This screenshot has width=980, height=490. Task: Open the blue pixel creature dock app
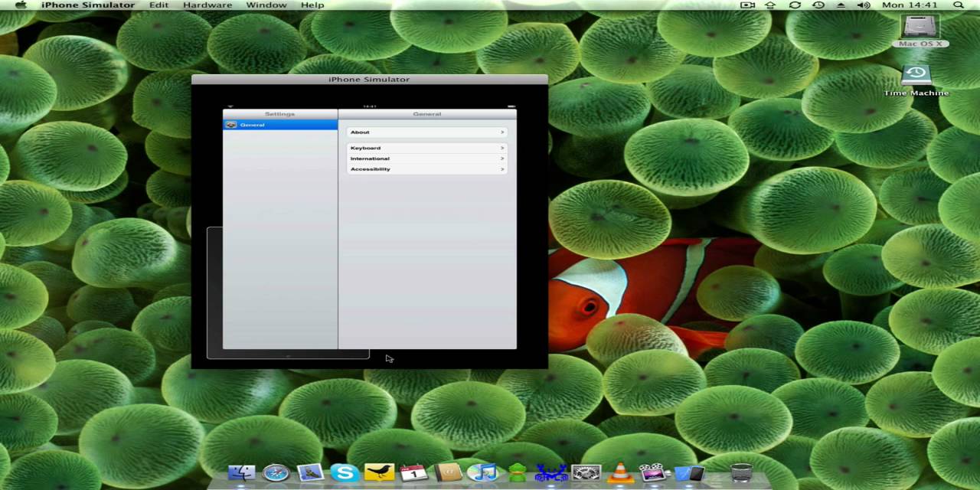(x=551, y=472)
